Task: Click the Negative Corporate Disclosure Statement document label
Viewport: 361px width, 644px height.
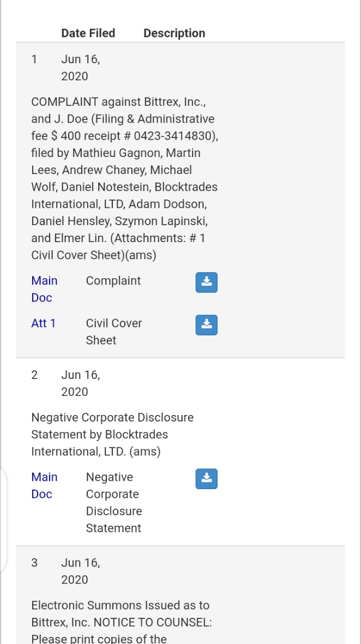Action: coord(113,502)
